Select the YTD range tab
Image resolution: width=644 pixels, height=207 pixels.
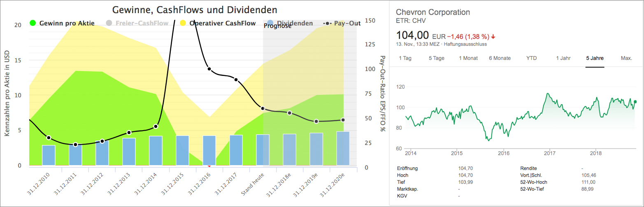(x=531, y=58)
